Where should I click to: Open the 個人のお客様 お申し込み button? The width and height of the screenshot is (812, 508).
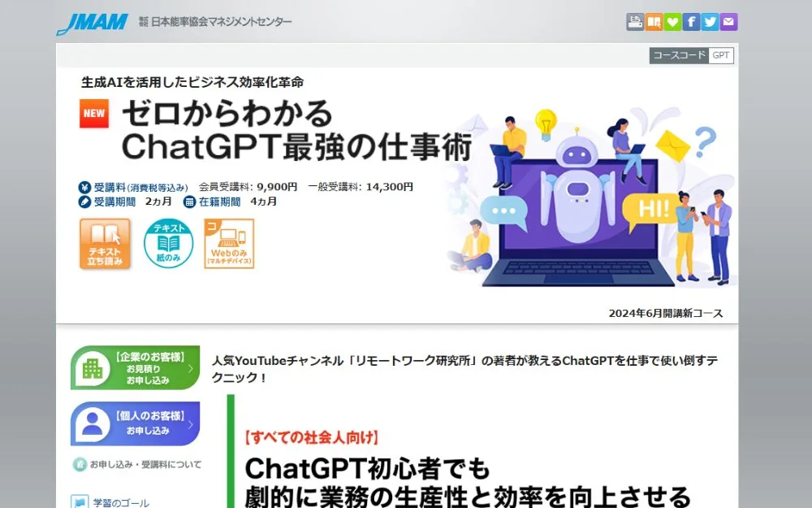pyautogui.click(x=135, y=423)
